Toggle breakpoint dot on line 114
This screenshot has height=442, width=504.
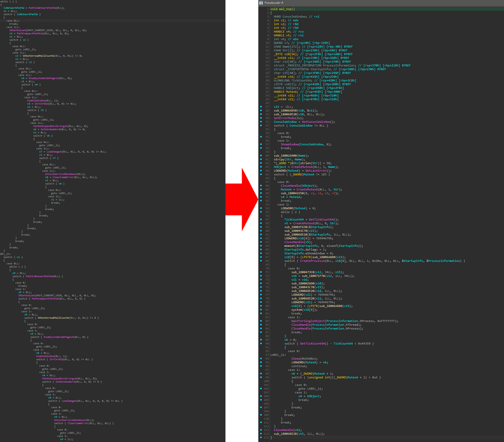click(x=261, y=434)
